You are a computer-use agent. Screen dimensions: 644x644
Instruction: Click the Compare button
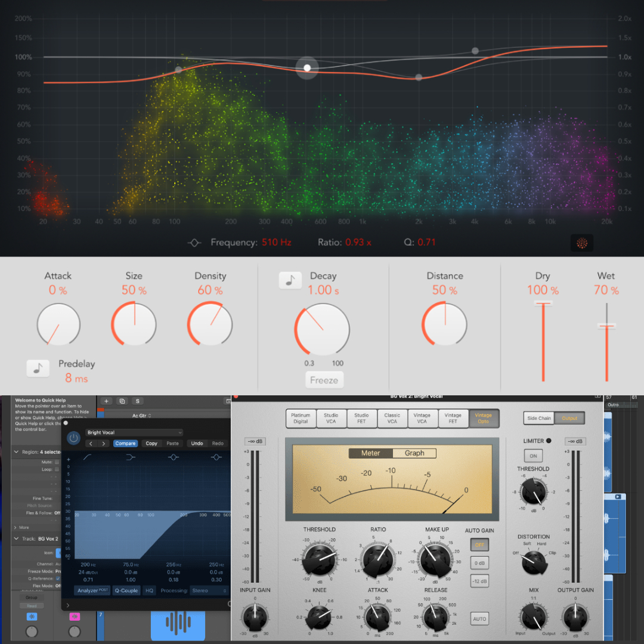125,443
